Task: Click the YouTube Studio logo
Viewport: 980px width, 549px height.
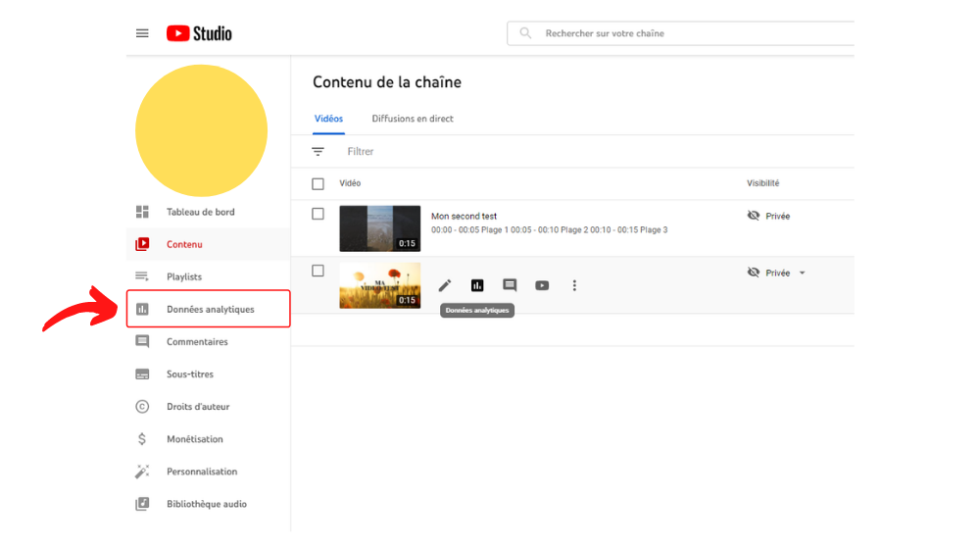Action: click(x=199, y=33)
